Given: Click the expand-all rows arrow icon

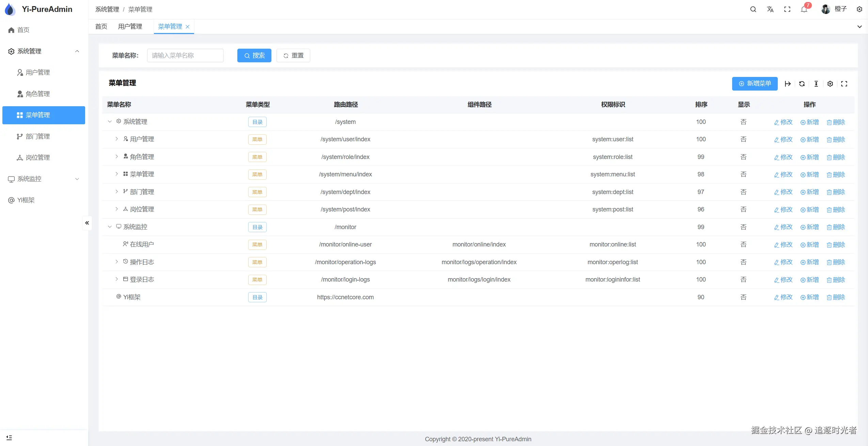Looking at the screenshot, I should [788, 84].
